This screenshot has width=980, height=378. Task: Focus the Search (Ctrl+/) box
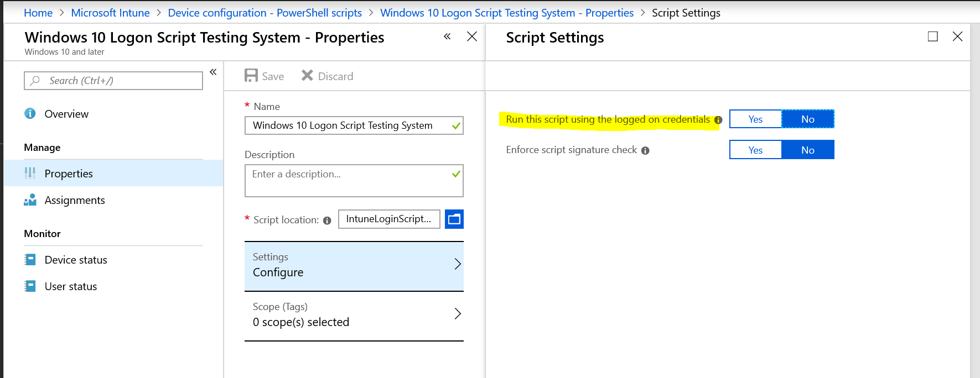(113, 81)
